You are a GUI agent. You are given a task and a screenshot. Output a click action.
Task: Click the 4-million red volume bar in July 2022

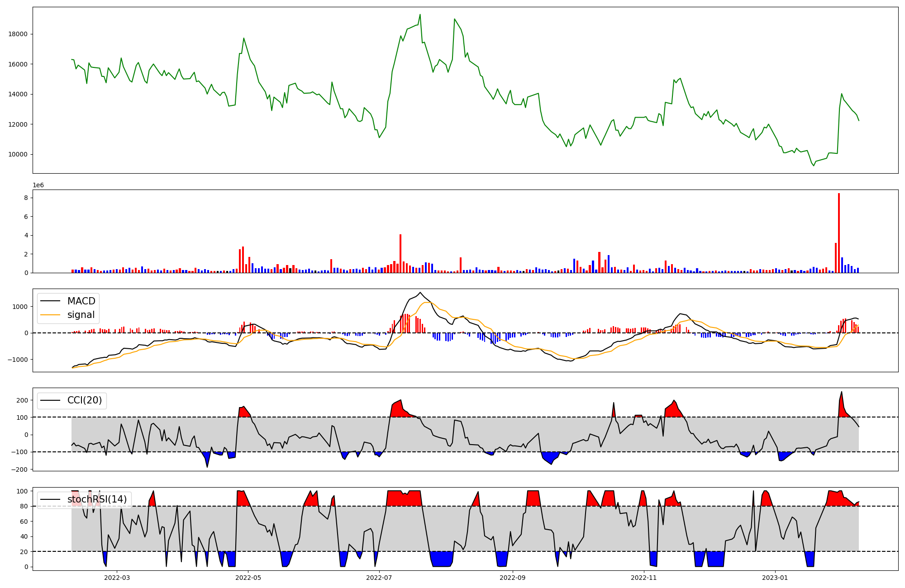coord(400,253)
